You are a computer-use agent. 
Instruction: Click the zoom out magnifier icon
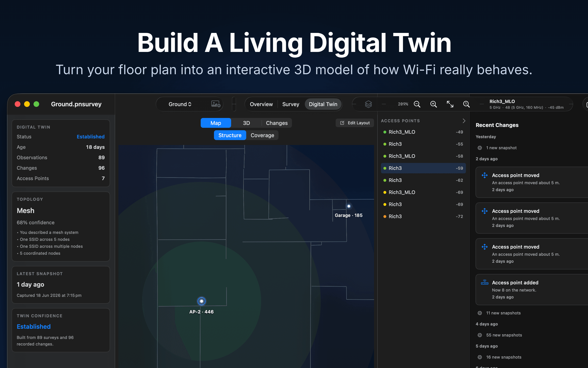tap(417, 104)
